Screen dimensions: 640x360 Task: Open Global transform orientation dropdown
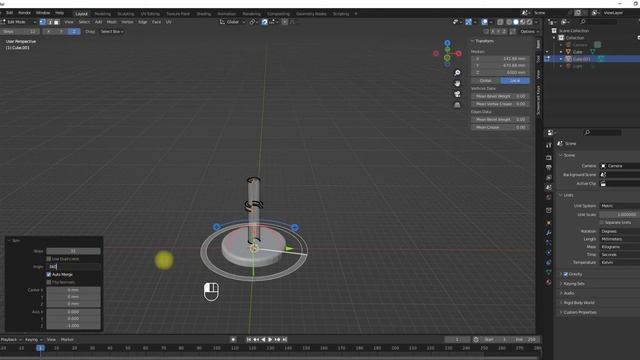click(x=233, y=22)
